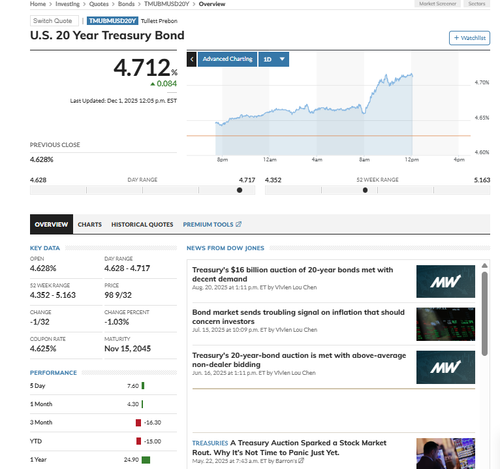Go to Bonds in the breadcrumb
500x469 pixels.
coord(126,4)
